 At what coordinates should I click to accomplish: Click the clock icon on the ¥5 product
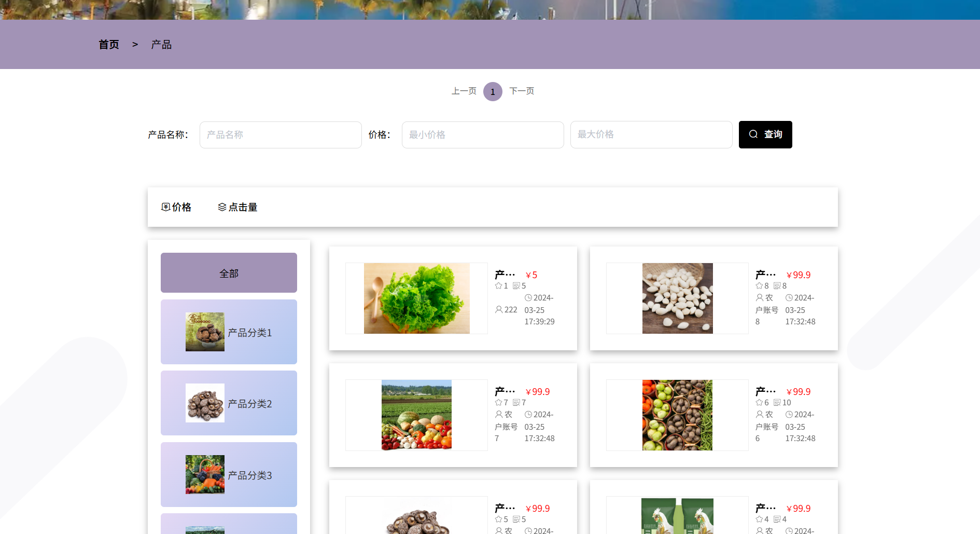528,298
